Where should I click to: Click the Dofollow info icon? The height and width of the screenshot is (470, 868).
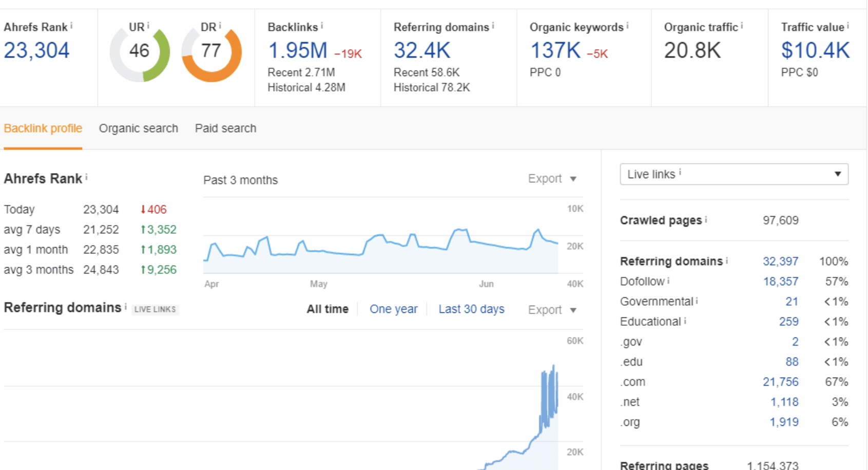[x=668, y=280]
